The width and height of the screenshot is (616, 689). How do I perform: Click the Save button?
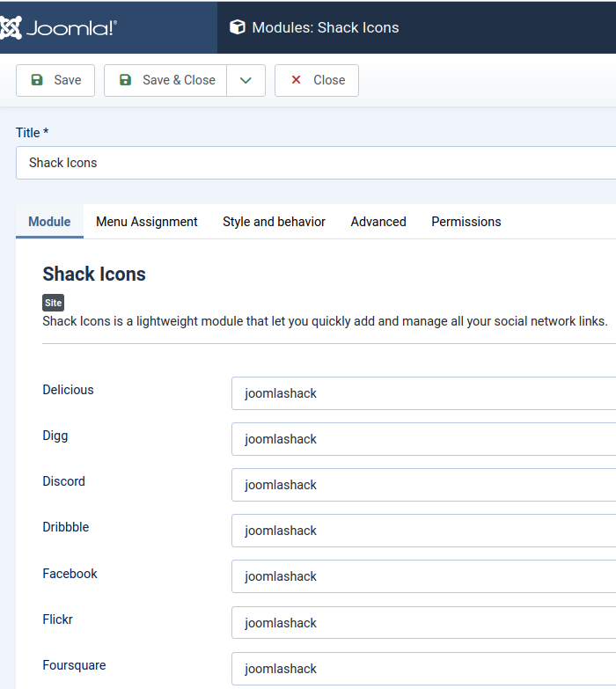[55, 80]
